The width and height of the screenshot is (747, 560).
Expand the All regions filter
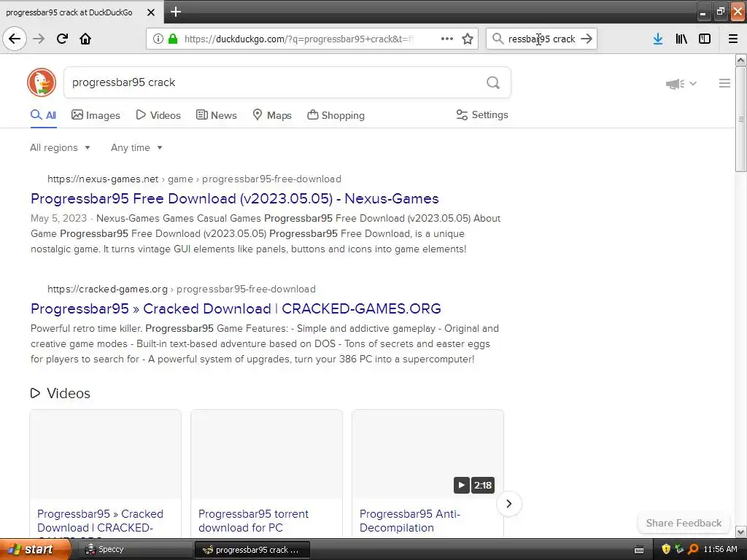coord(60,147)
